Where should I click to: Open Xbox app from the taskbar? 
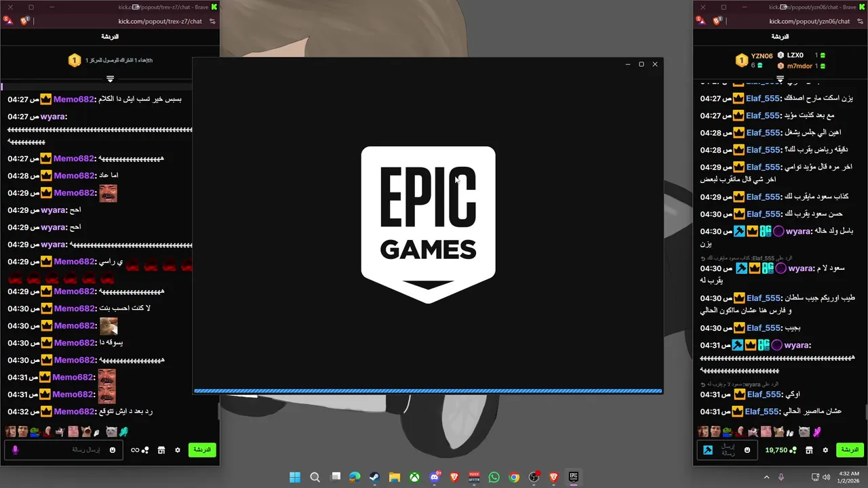click(414, 477)
